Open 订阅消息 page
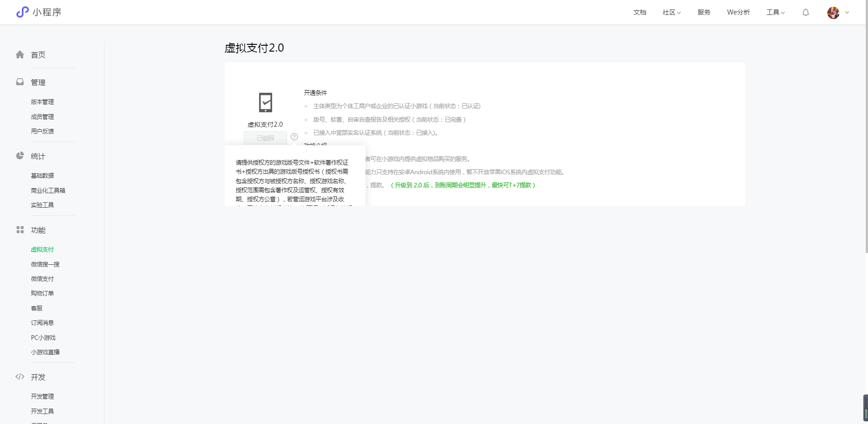Image resolution: width=868 pixels, height=424 pixels. tap(42, 323)
